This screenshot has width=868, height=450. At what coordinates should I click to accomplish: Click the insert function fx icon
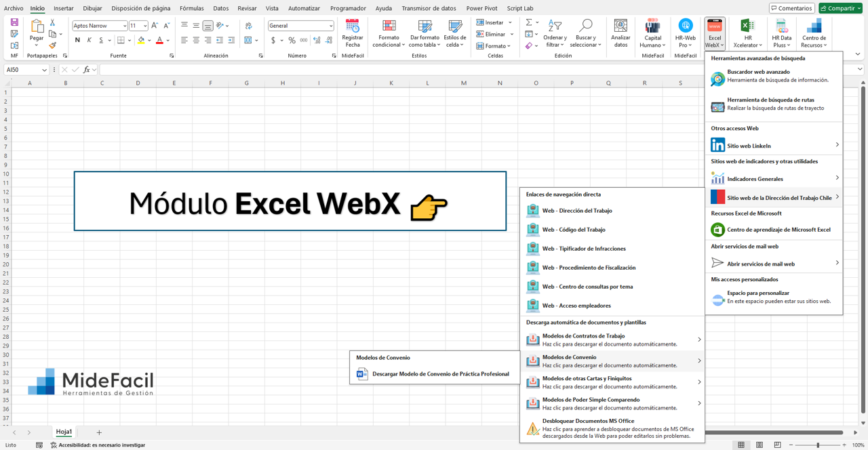click(86, 70)
